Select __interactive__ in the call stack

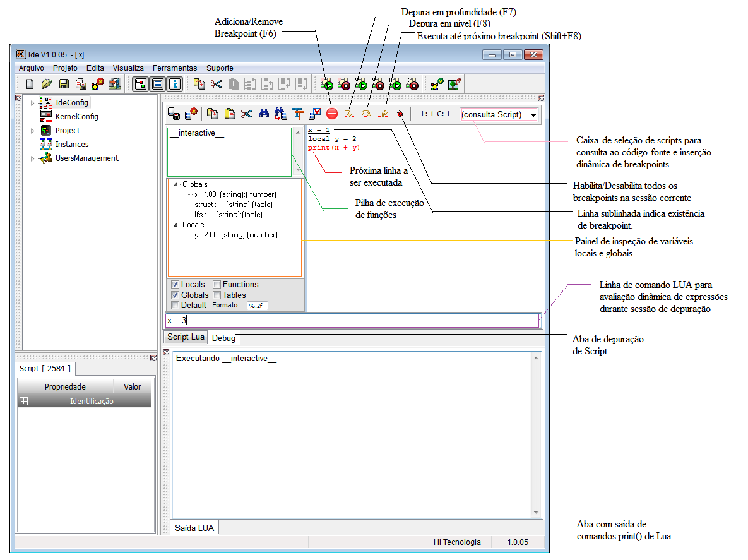coord(197,133)
